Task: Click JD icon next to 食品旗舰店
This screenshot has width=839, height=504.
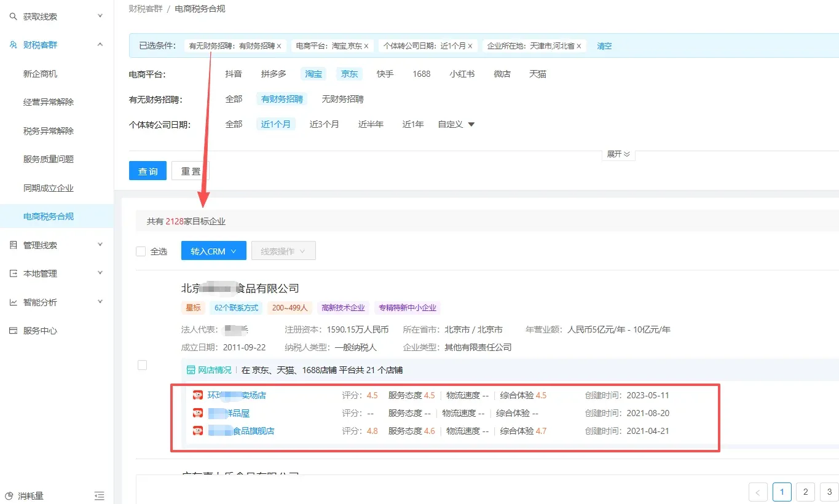Action: click(198, 431)
